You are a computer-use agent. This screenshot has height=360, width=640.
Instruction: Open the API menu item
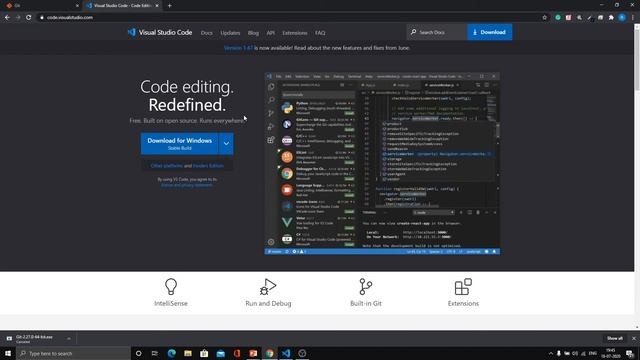[271, 33]
